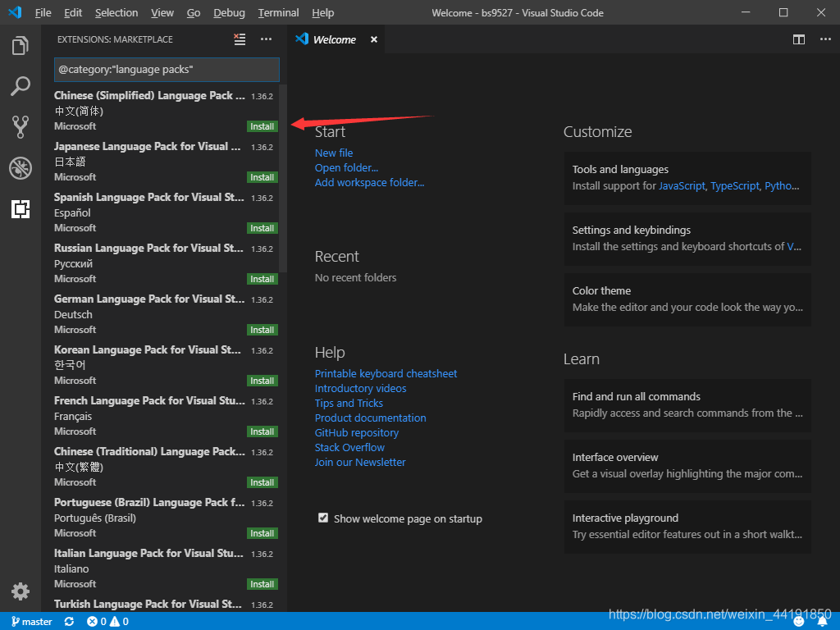Open the Selection menu
840x630 pixels.
(x=116, y=13)
